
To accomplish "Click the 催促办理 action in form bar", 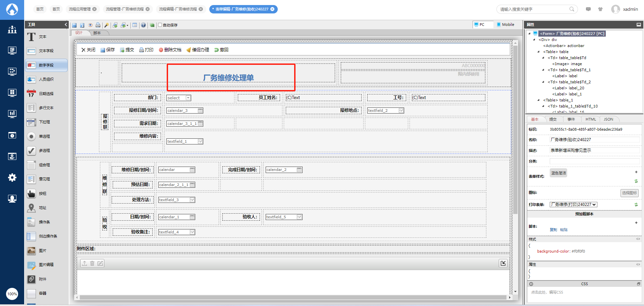I will [198, 50].
